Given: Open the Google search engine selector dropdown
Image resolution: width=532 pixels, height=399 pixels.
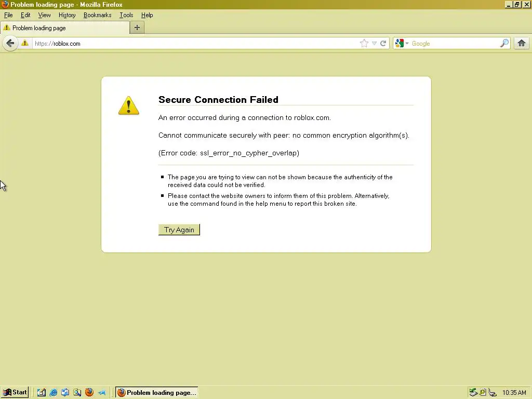Looking at the screenshot, I should 402,44.
